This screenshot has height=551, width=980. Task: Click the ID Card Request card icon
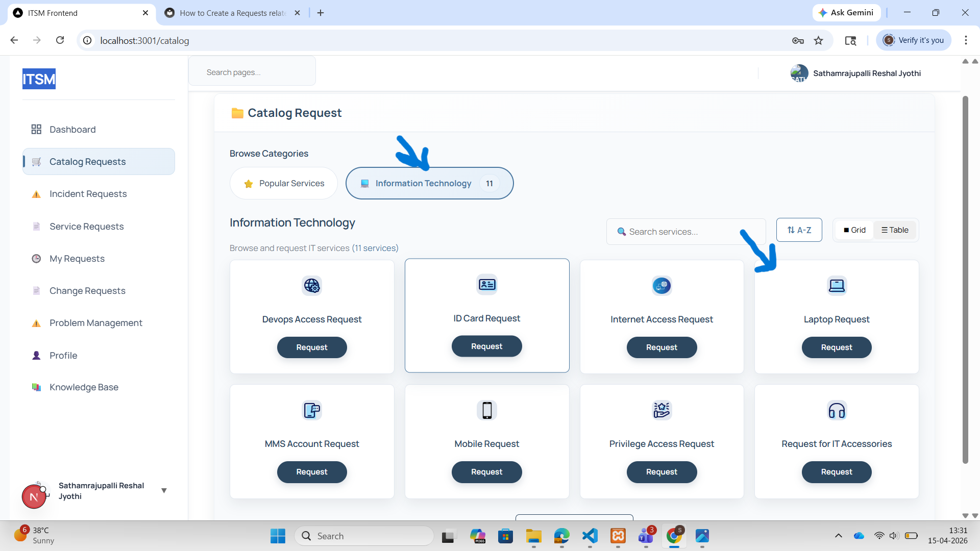(x=487, y=285)
